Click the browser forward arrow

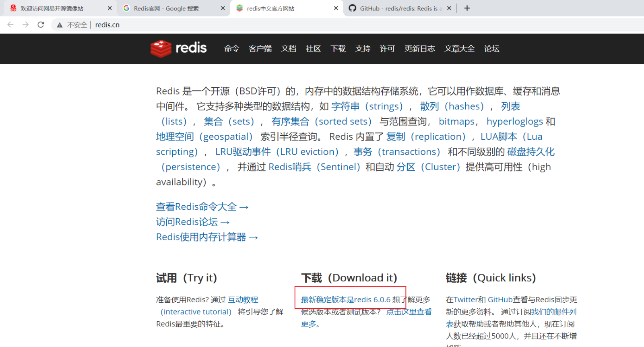(x=26, y=25)
